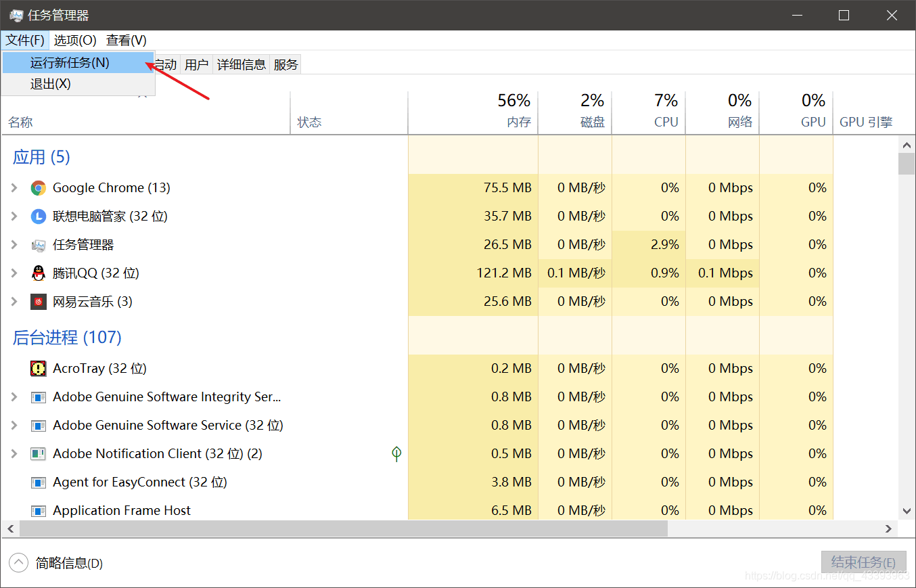Expand the Google Chrome (13) group
This screenshot has width=916, height=588.
pyautogui.click(x=14, y=188)
